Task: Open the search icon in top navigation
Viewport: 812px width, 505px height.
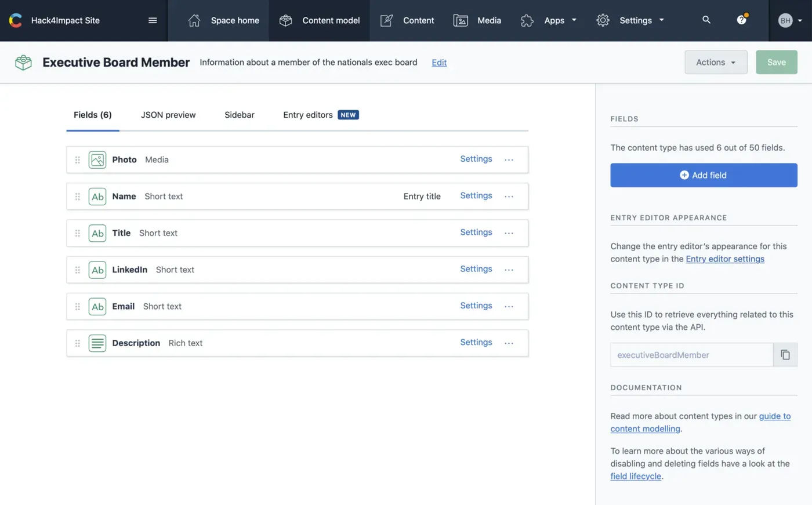Action: coord(706,20)
